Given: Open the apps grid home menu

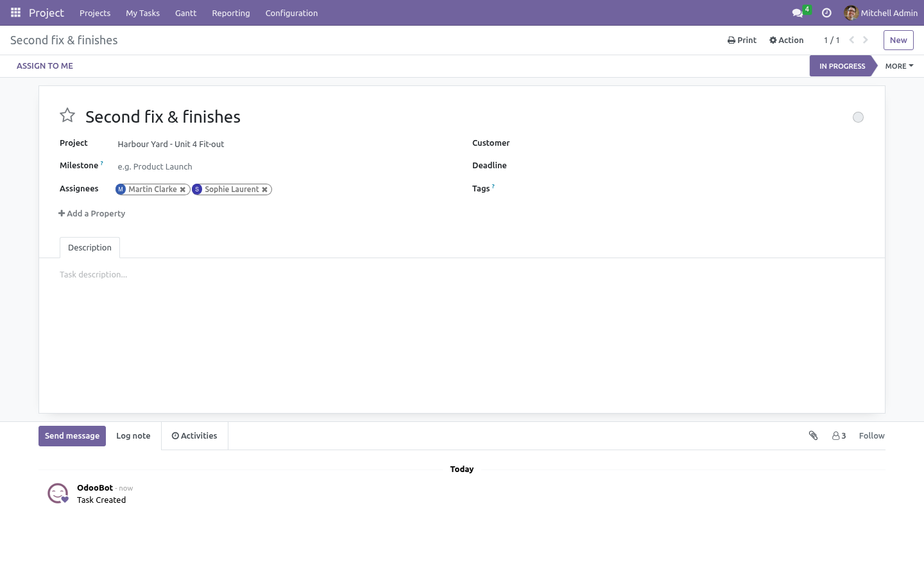Looking at the screenshot, I should point(16,13).
